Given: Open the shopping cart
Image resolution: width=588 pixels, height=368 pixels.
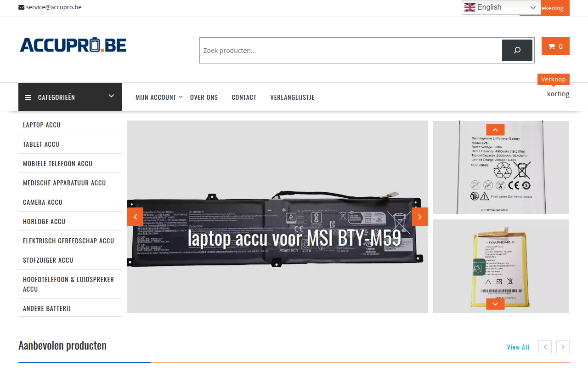Looking at the screenshot, I should tap(555, 46).
